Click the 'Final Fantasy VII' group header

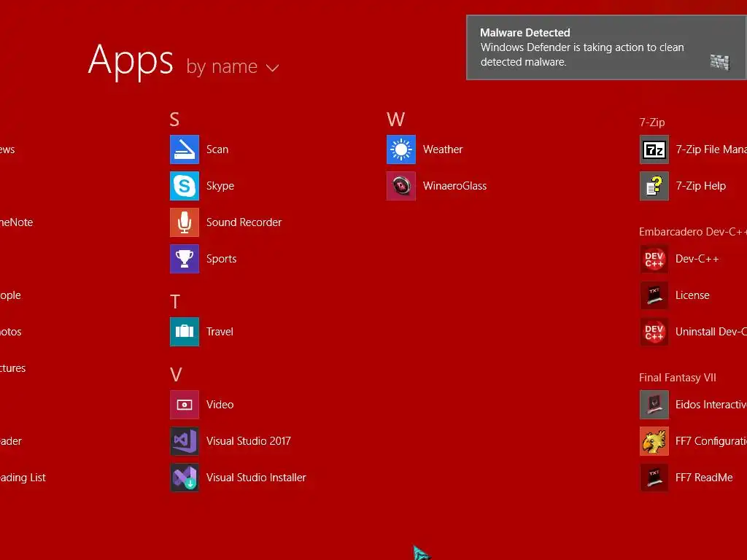coord(677,378)
